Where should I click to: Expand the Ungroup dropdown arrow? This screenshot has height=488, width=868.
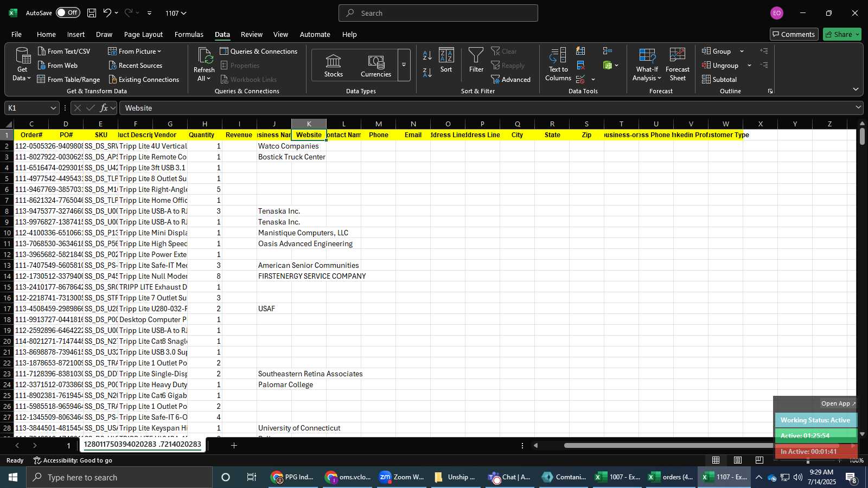pyautogui.click(x=749, y=65)
